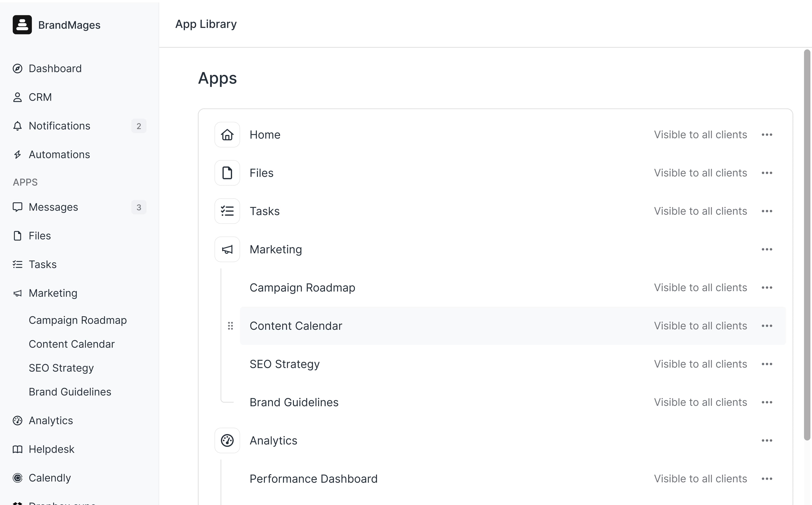Select the Analytics gauge icon in Apps list
Image resolution: width=812 pixels, height=505 pixels.
(227, 440)
